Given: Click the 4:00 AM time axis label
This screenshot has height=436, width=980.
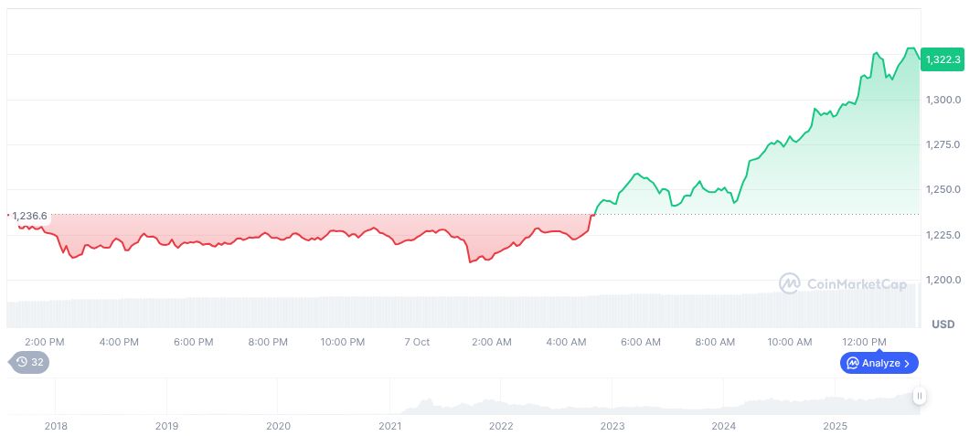Looking at the screenshot, I should (566, 342).
